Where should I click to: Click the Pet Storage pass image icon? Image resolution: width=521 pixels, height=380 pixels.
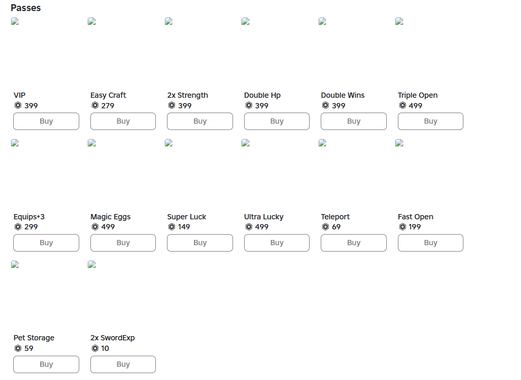pyautogui.click(x=15, y=265)
